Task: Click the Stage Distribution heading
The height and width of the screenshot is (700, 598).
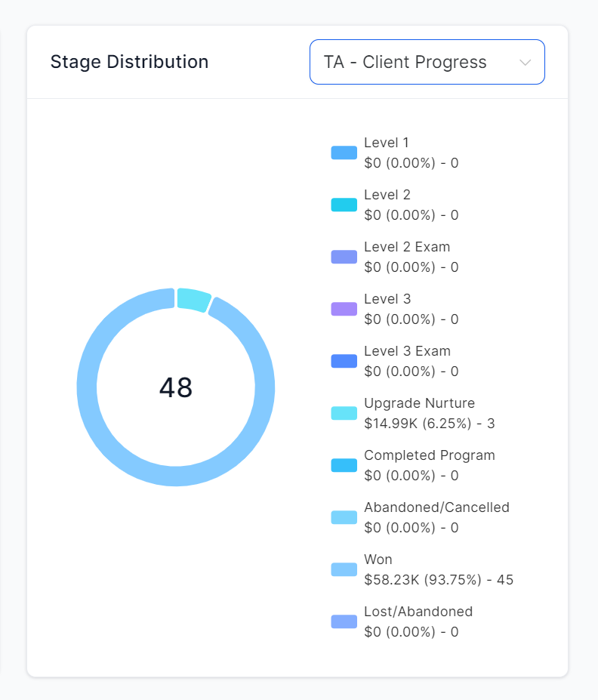Action: (x=129, y=62)
